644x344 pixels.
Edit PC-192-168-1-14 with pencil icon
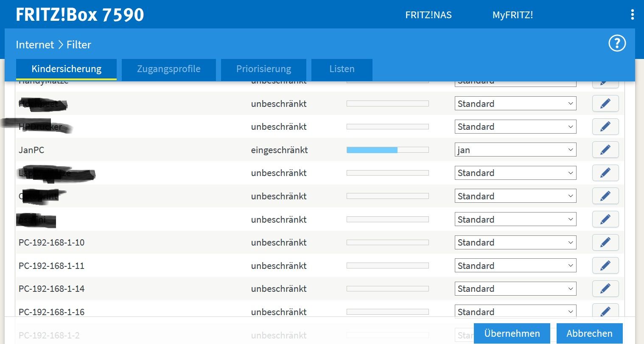(x=605, y=288)
